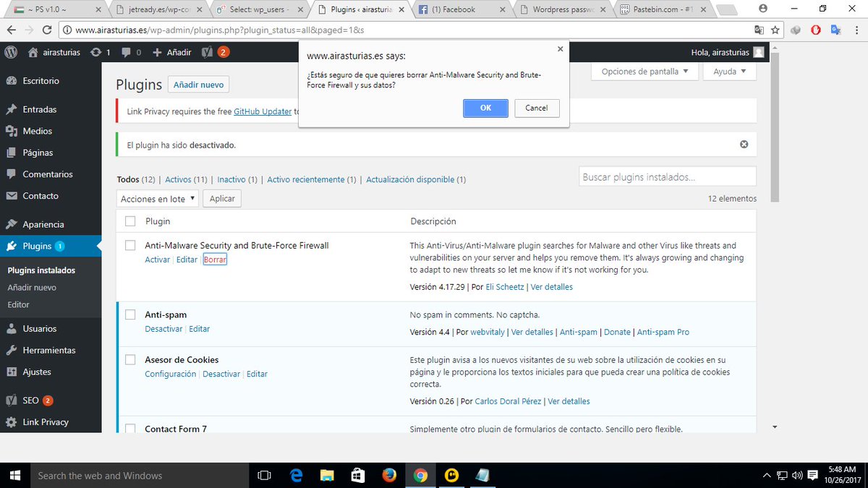This screenshot has height=488, width=868.
Task: Click the Añadir new-content plus item
Action: point(171,52)
